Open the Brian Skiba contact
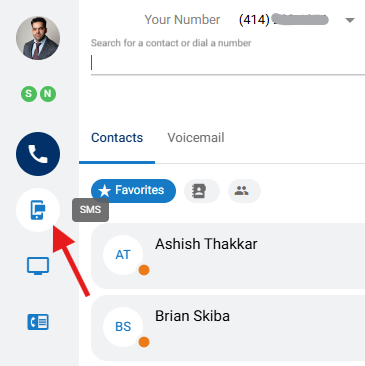 (x=228, y=328)
